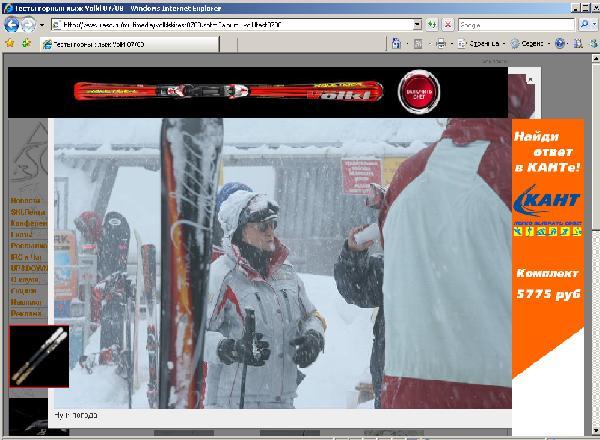
Task: Open a new blank tab
Action: pos(228,45)
